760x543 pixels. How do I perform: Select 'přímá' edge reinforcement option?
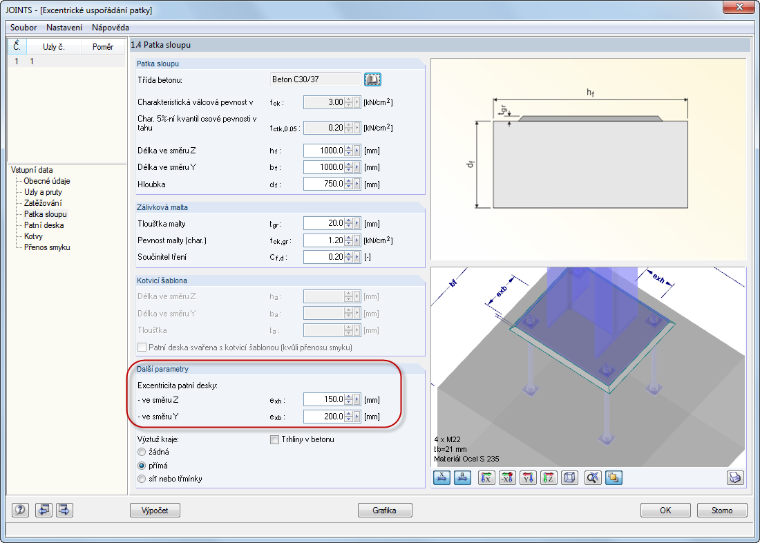tap(142, 465)
